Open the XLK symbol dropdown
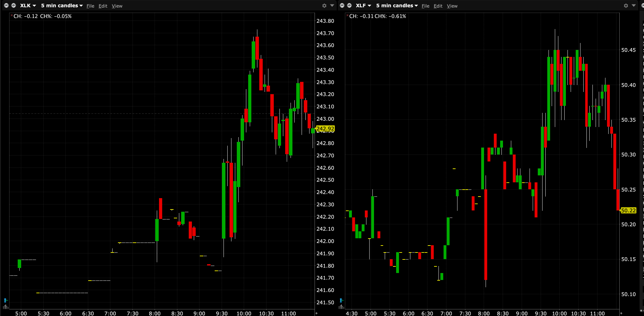Viewport: 644px width, 316px height. pyautogui.click(x=28, y=6)
